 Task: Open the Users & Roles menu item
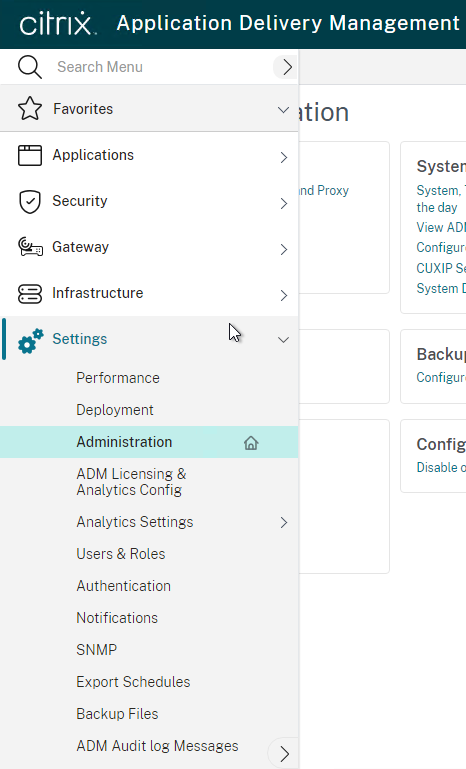pyautogui.click(x=121, y=554)
